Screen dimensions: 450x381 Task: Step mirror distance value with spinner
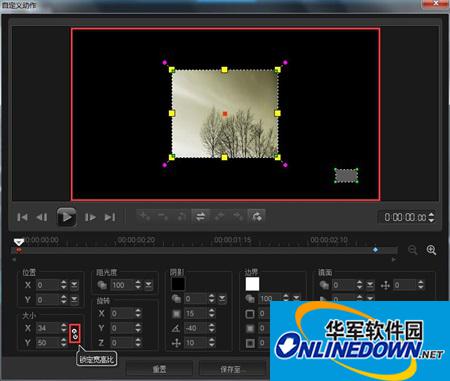coord(421,285)
